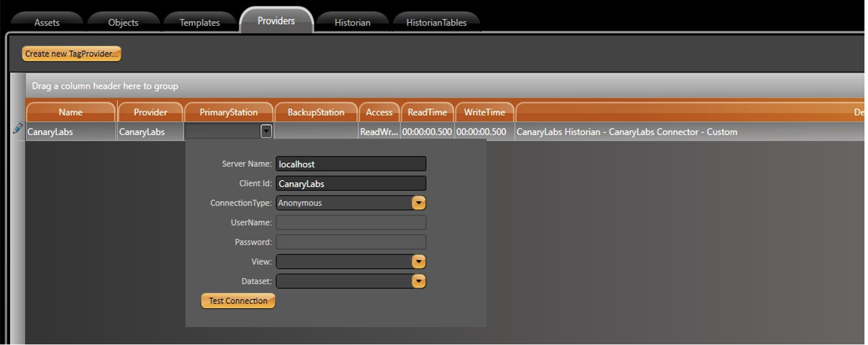The height and width of the screenshot is (345, 868).
Task: Open the Objects tab
Action: (x=123, y=22)
